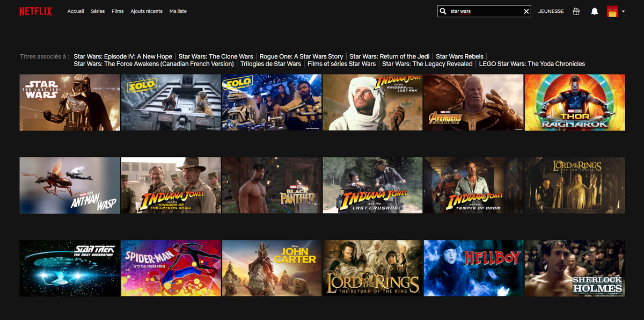Click the profile avatar icon

[612, 11]
